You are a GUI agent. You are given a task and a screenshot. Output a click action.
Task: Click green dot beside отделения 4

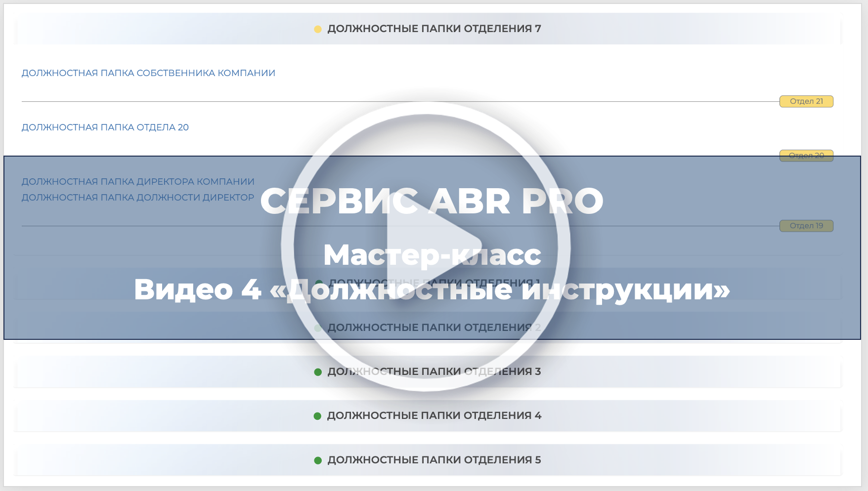click(318, 416)
